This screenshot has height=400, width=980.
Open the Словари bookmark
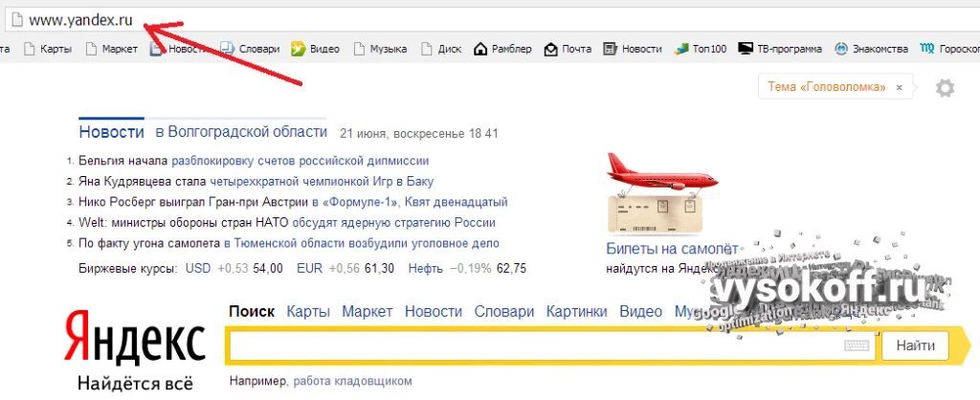pyautogui.click(x=252, y=49)
